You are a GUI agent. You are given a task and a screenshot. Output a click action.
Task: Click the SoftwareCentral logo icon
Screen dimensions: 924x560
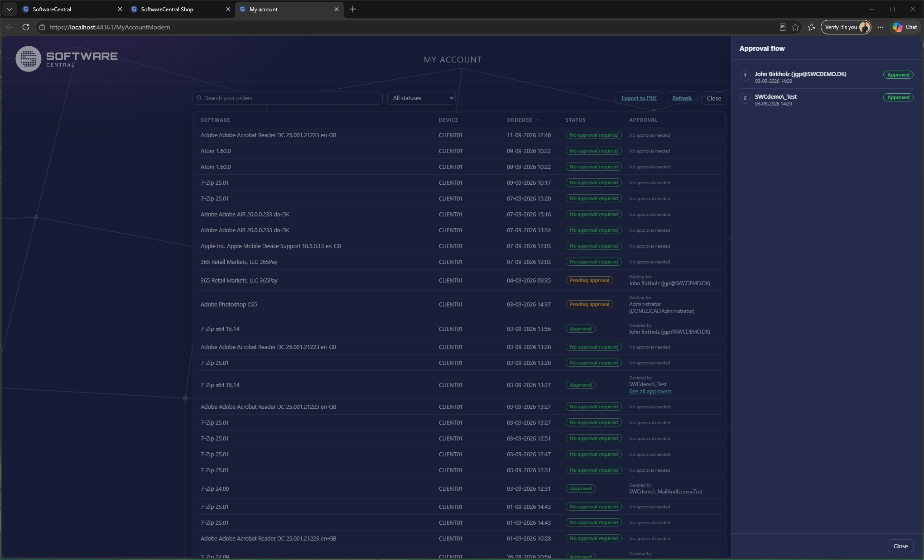click(29, 59)
